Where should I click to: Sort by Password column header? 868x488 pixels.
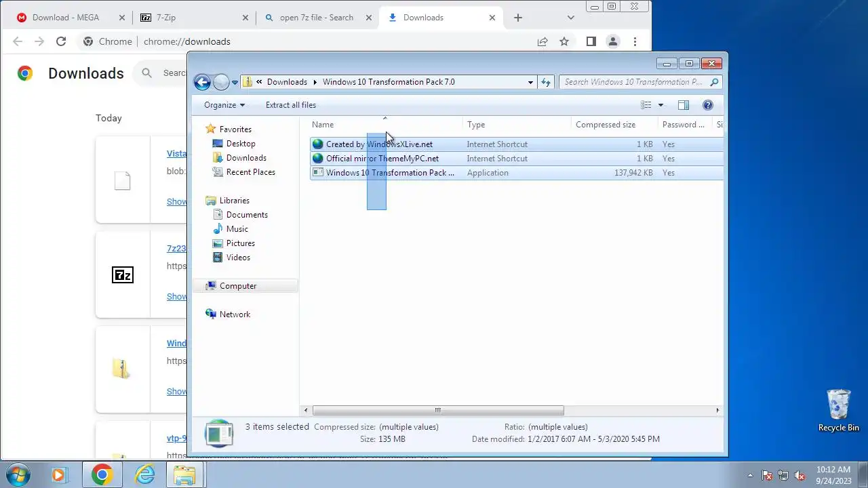[x=685, y=125]
